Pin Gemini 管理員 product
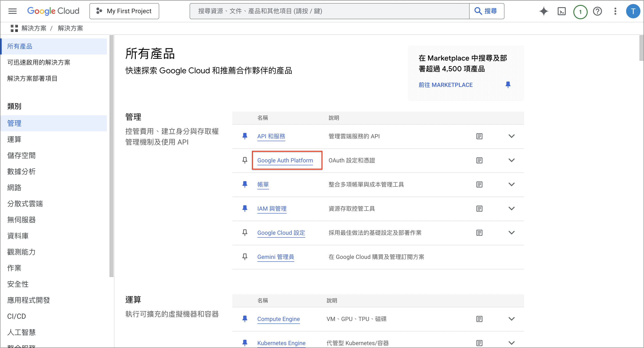 click(245, 257)
